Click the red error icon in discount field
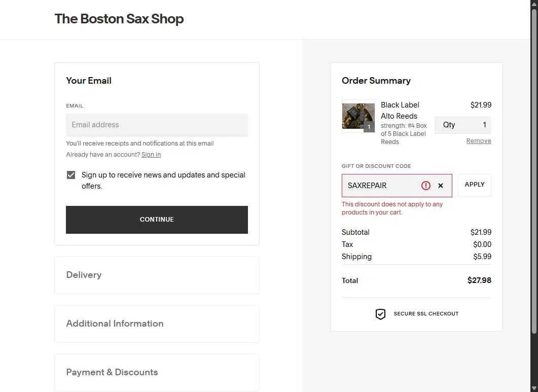The image size is (538, 392). [425, 186]
